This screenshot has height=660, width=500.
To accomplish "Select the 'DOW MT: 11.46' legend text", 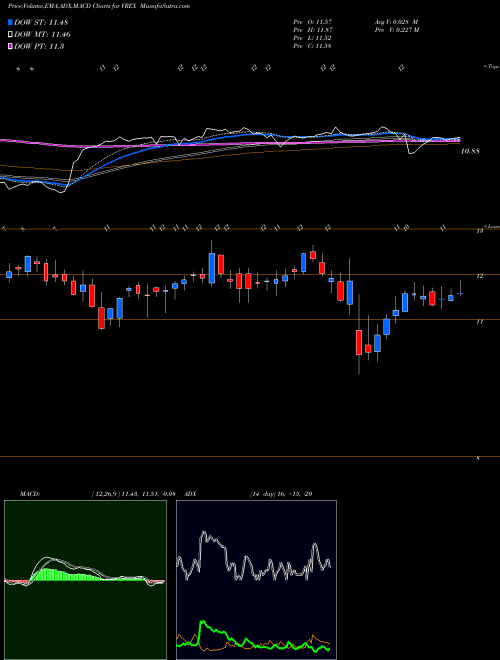I will pos(42,35).
